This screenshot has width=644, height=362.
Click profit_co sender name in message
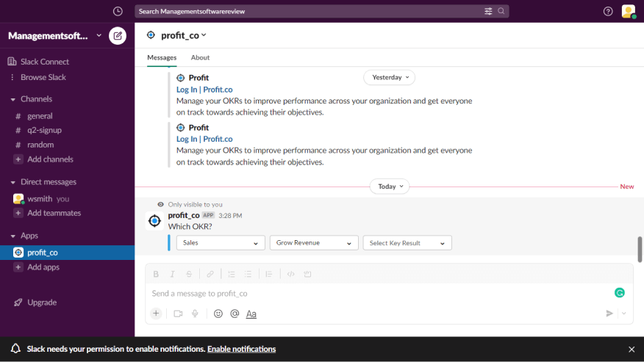point(184,215)
